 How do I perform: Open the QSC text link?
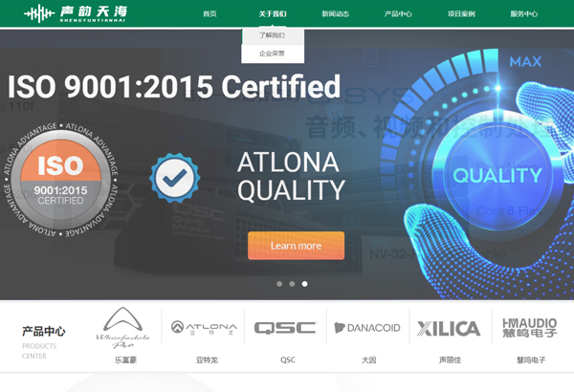click(288, 360)
